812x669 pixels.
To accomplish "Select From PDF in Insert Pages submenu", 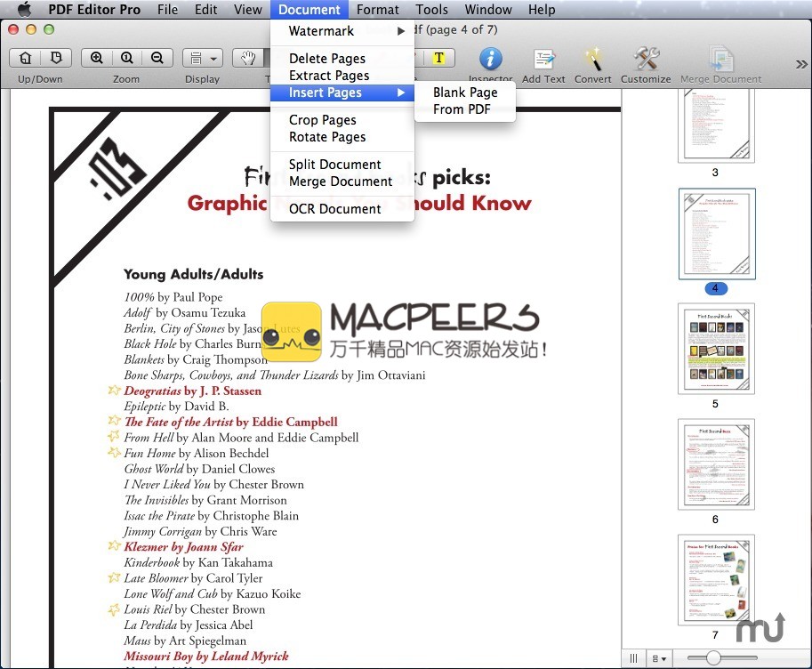I will tap(462, 109).
